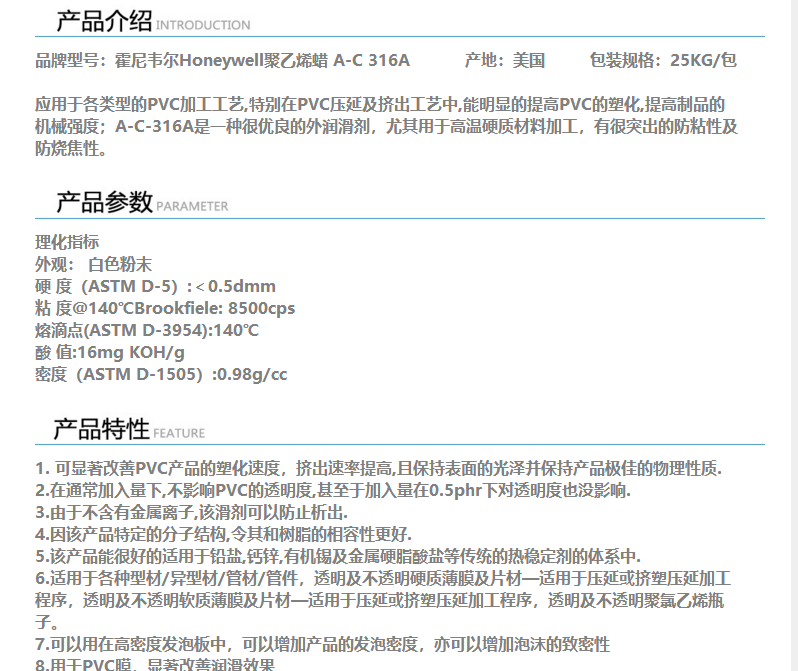Screen dimensions: 798x671
Task: Click feature item 3 about 金属离子
Action: (220, 512)
